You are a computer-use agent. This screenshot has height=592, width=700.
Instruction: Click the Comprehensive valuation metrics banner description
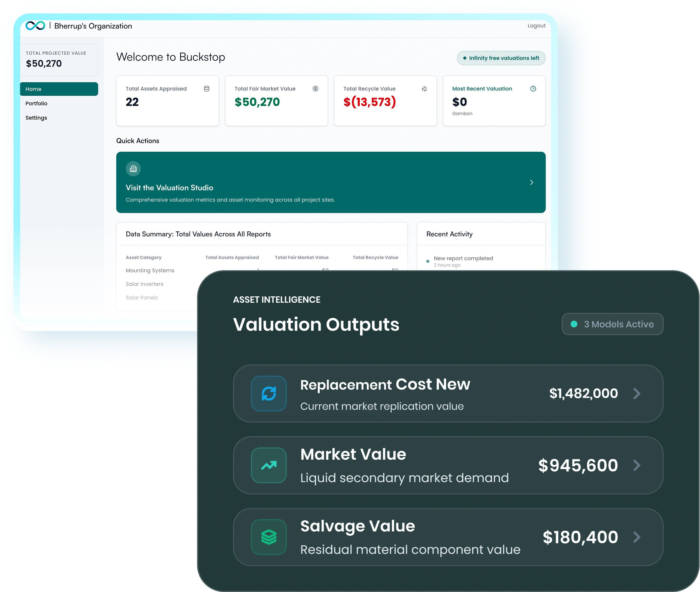coord(230,200)
